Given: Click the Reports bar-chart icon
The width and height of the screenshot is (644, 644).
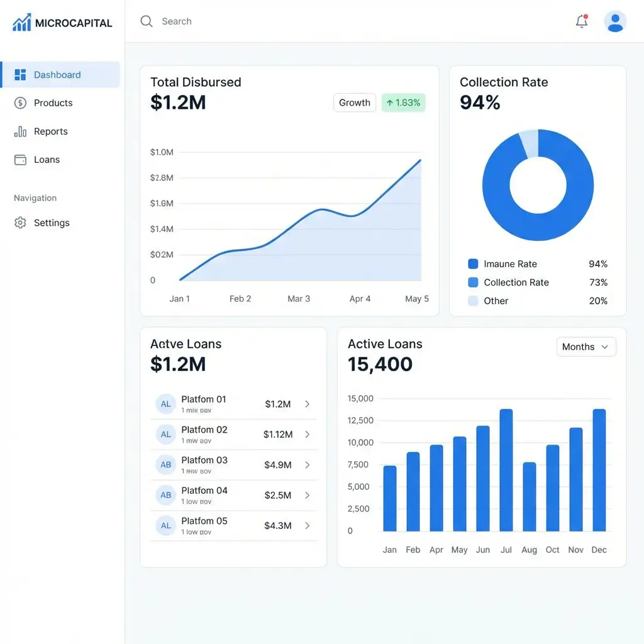Looking at the screenshot, I should pos(19,131).
